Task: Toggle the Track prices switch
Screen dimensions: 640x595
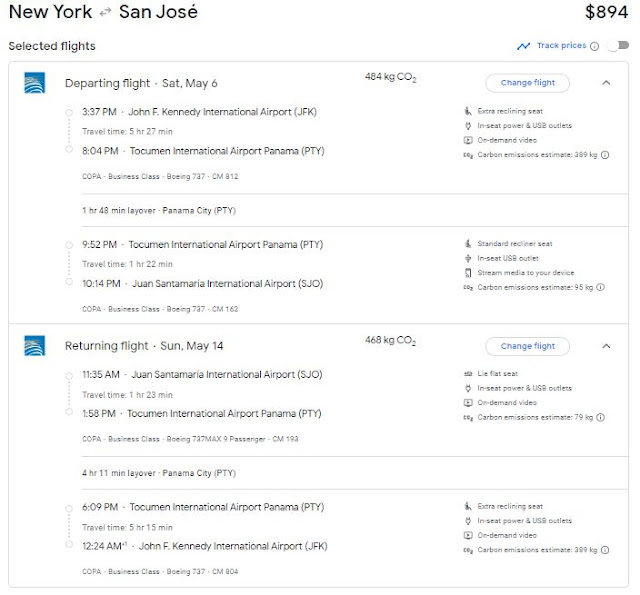Action: pos(618,46)
